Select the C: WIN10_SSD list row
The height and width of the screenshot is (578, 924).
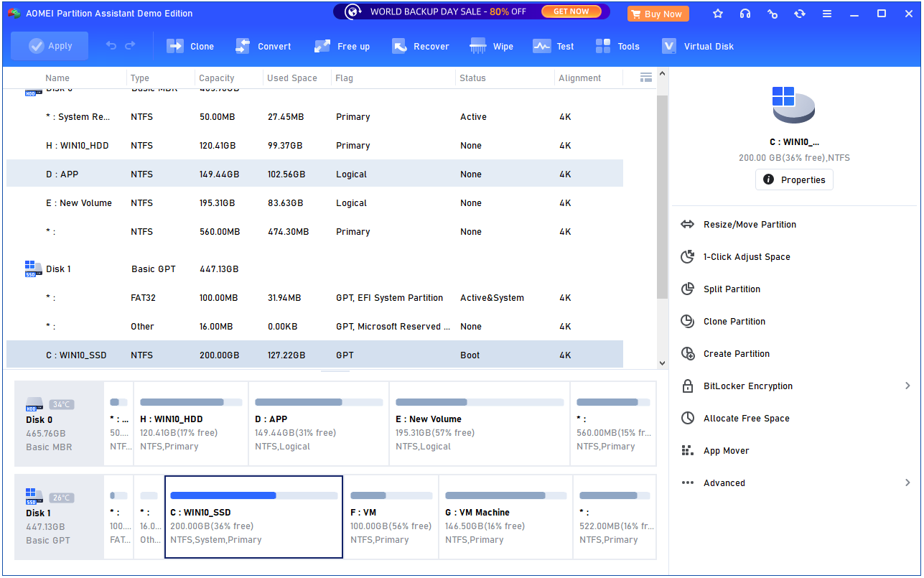coord(314,355)
